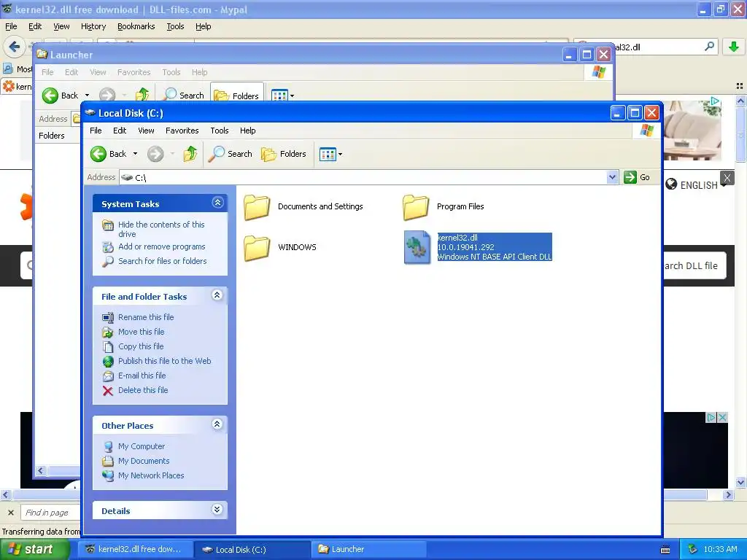Image resolution: width=747 pixels, height=560 pixels.
Task: Open the Bookmarks menu in Mypal browser
Action: pyautogui.click(x=136, y=27)
